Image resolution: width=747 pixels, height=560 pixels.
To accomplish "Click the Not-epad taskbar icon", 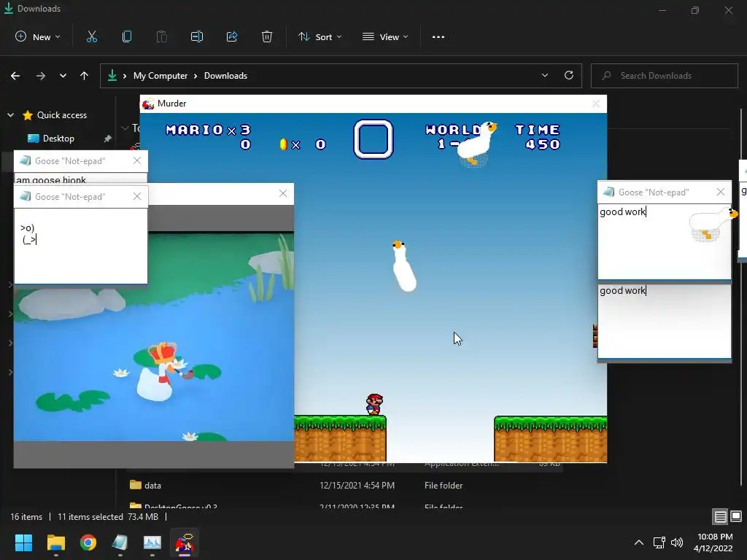I will pos(120,542).
